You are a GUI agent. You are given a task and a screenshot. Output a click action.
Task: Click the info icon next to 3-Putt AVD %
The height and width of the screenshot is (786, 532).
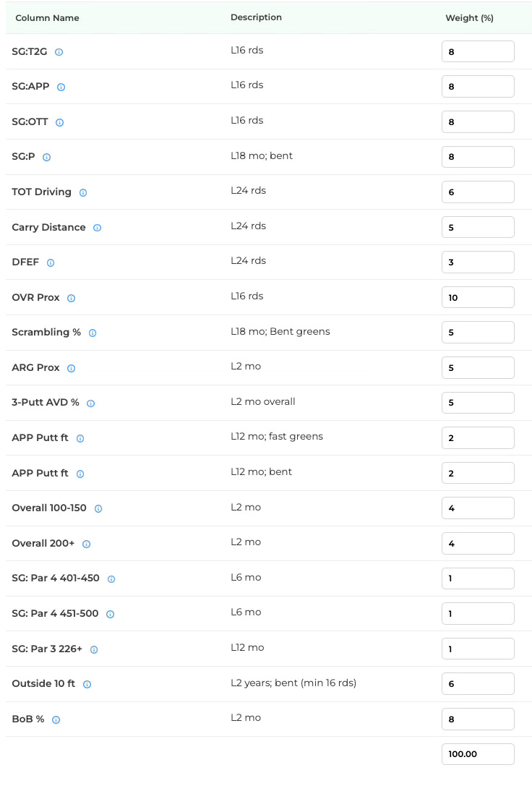click(x=90, y=403)
